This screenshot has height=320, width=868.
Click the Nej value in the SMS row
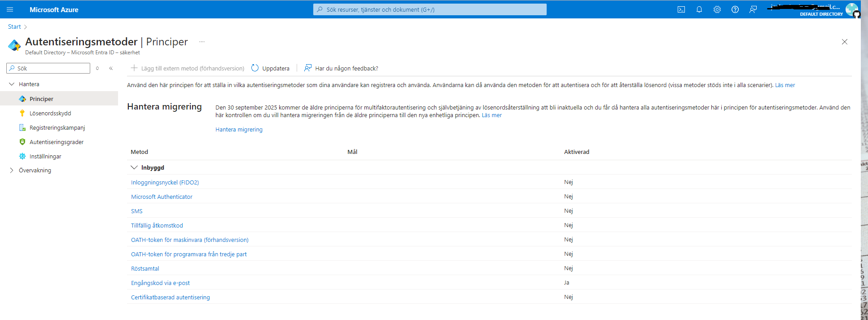(x=569, y=210)
